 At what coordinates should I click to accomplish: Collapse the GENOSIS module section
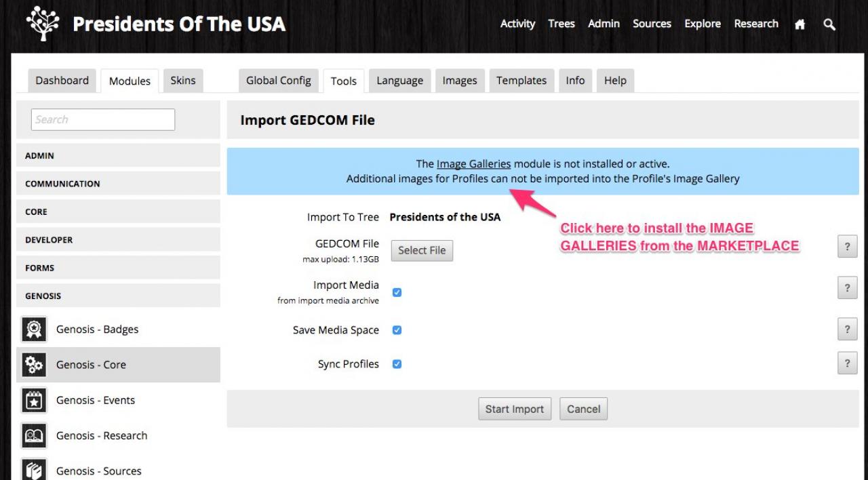click(118, 296)
